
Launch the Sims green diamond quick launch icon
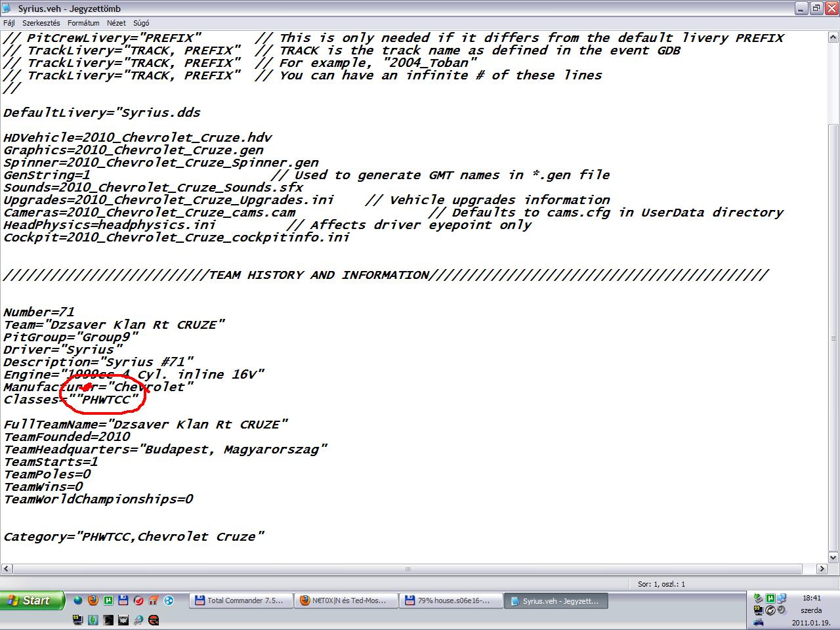(93, 619)
